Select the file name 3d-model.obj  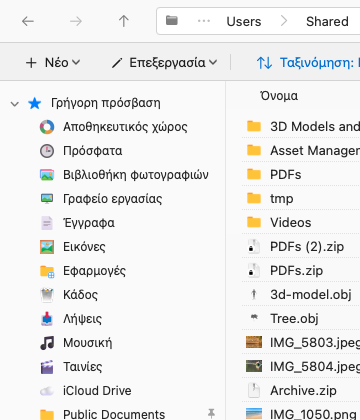311,295
